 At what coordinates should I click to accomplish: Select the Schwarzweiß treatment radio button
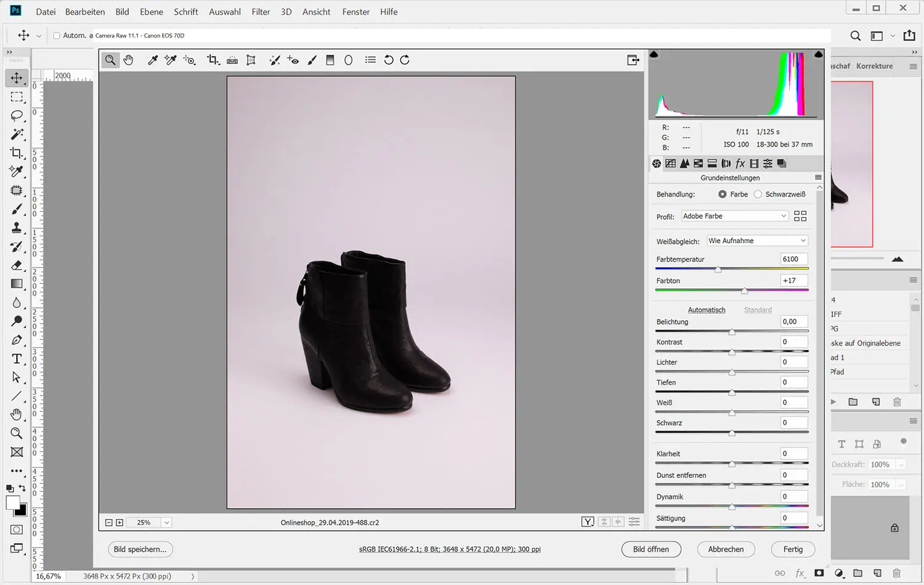[x=758, y=194]
